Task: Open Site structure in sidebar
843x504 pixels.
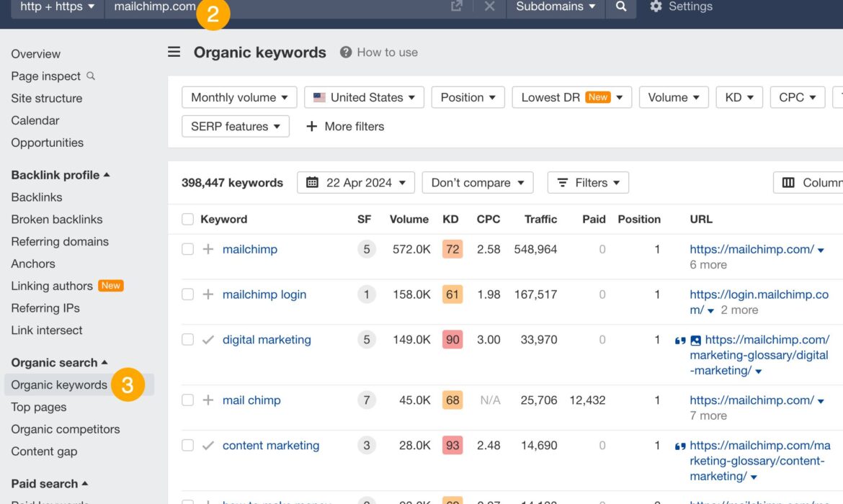Action: coord(47,99)
